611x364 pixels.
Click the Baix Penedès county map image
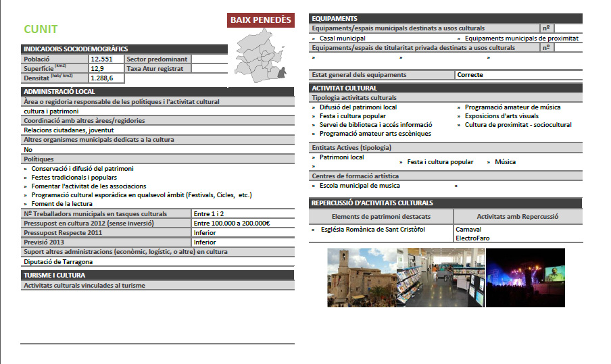point(261,55)
